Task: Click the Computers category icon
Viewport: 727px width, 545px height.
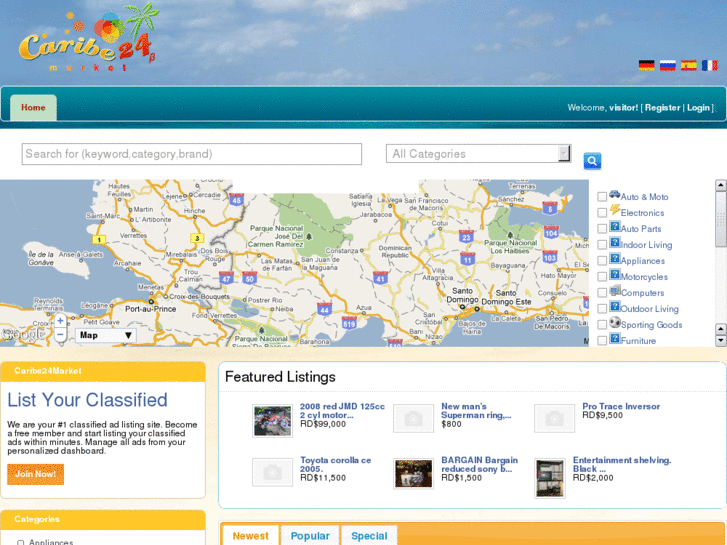Action: point(615,290)
